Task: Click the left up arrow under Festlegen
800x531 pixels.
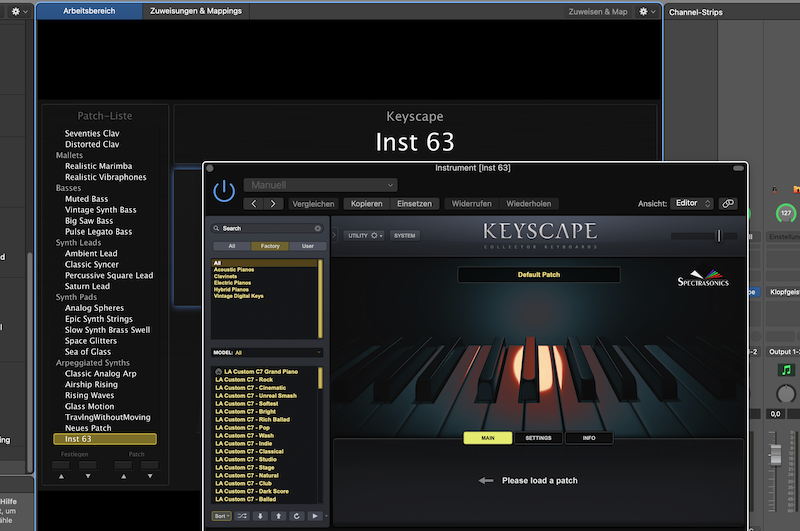Action: (61, 476)
